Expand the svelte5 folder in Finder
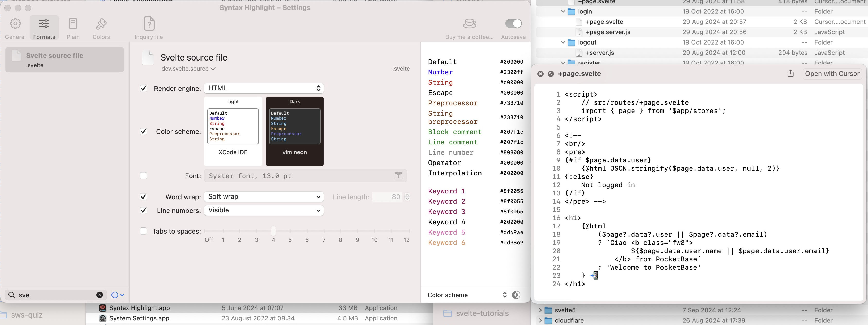868x325 pixels. coord(540,310)
